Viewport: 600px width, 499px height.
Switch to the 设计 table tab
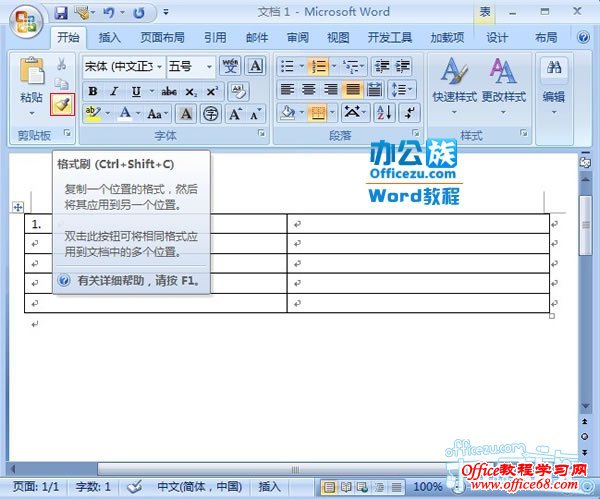click(497, 38)
